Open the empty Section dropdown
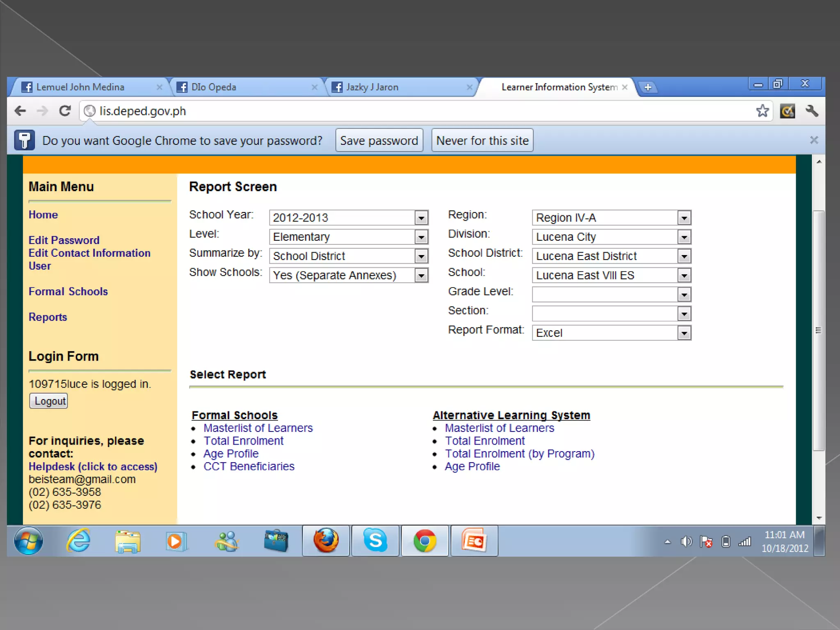840x630 pixels. coord(612,314)
